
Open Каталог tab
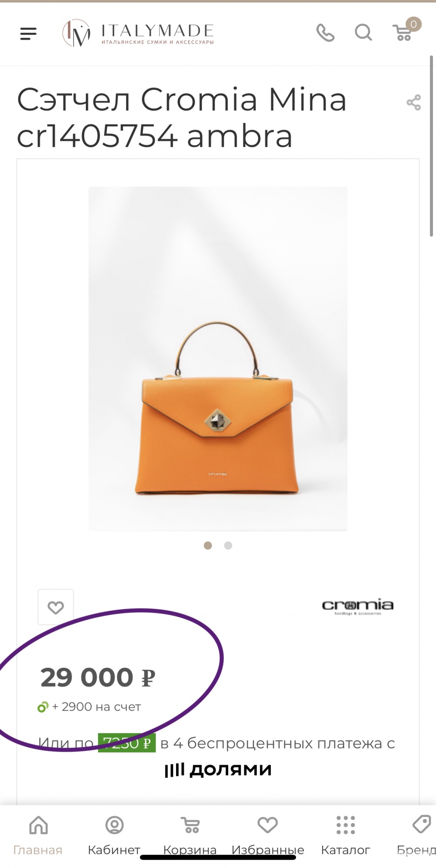[345, 835]
